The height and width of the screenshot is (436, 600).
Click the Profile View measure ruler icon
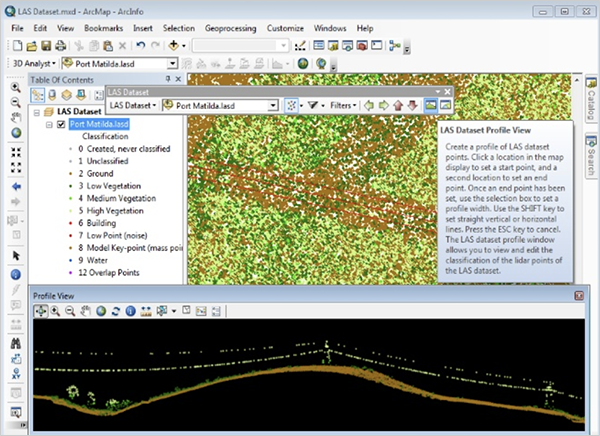point(146,311)
